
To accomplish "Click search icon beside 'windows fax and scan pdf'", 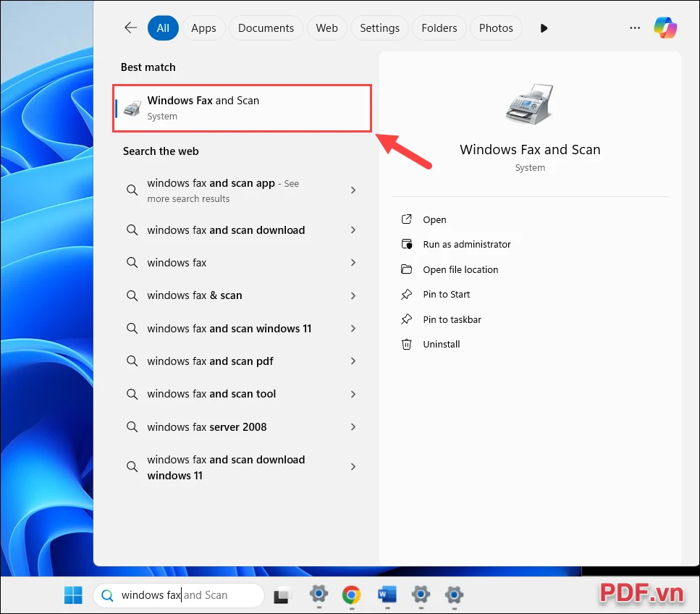I will [x=132, y=361].
